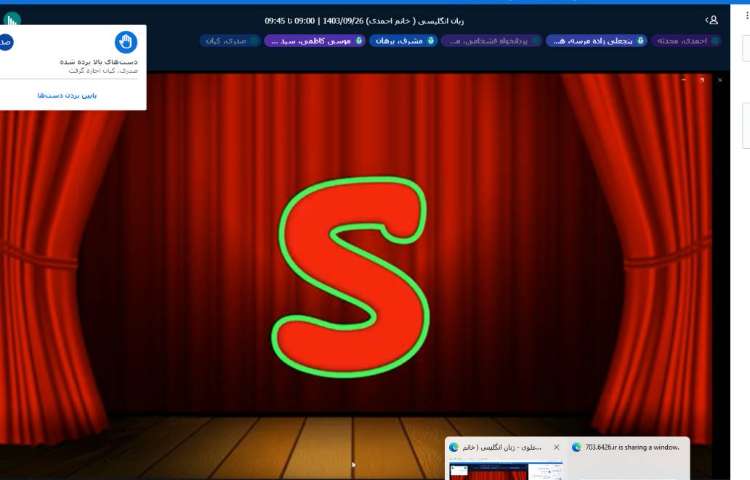Click the 'پایین بردن دست‌ها' lower hands link
Image resolution: width=750 pixels, height=480 pixels.
pyautogui.click(x=67, y=96)
